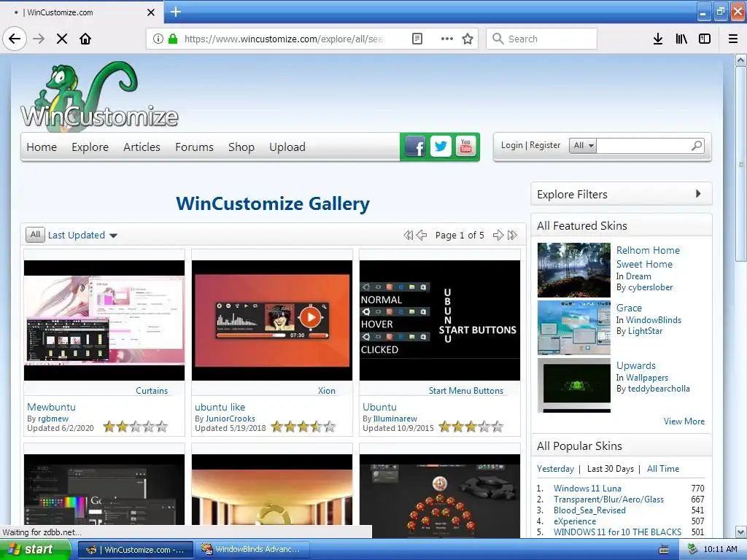Screen dimensions: 747x560
Task: Open the Curtains category link
Action: (x=152, y=391)
